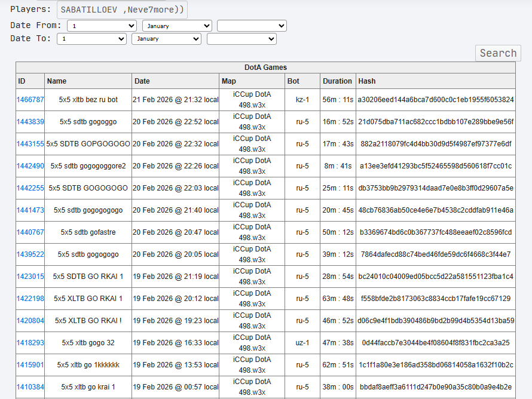
Task: Click the ID column header
Action: click(30, 81)
